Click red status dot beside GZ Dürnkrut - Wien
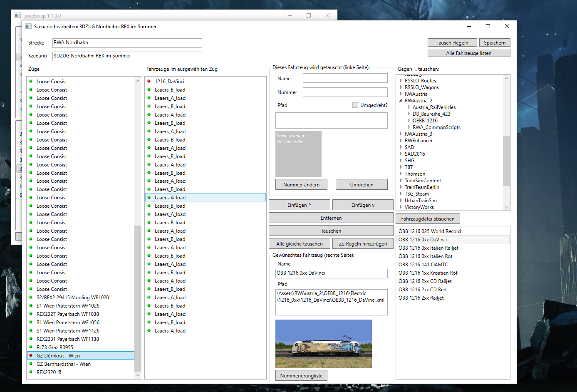The image size is (577, 392). (x=31, y=355)
